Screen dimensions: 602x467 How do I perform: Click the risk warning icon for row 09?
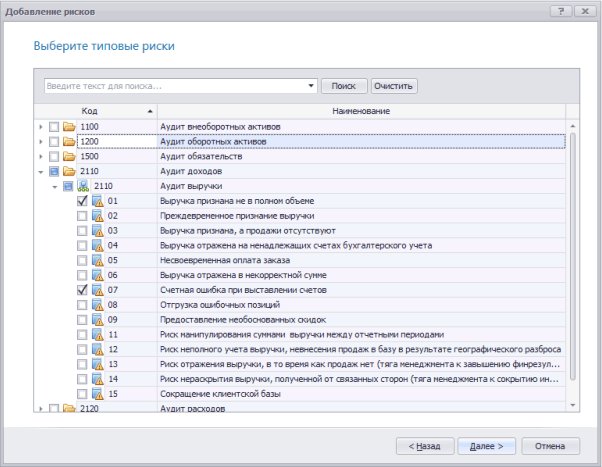(98, 320)
